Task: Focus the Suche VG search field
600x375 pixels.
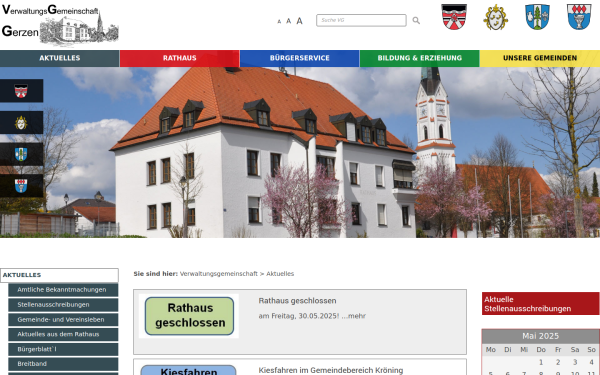Action: coord(361,20)
